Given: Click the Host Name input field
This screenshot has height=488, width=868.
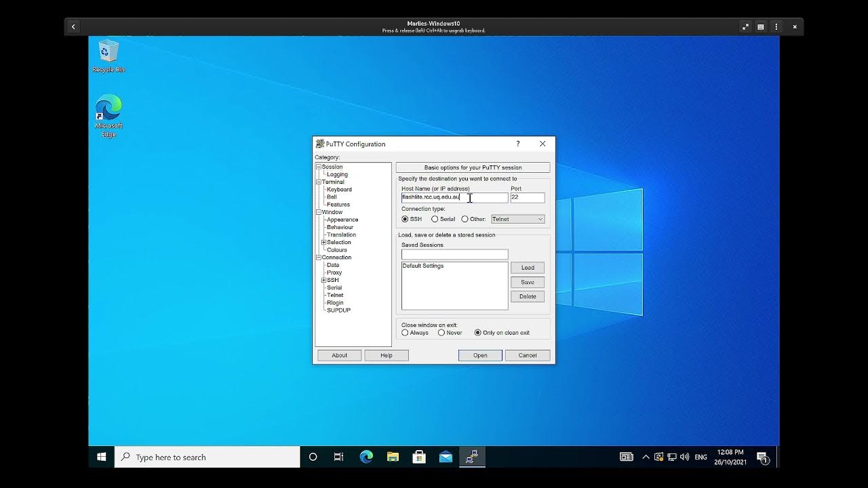Looking at the screenshot, I should (454, 197).
